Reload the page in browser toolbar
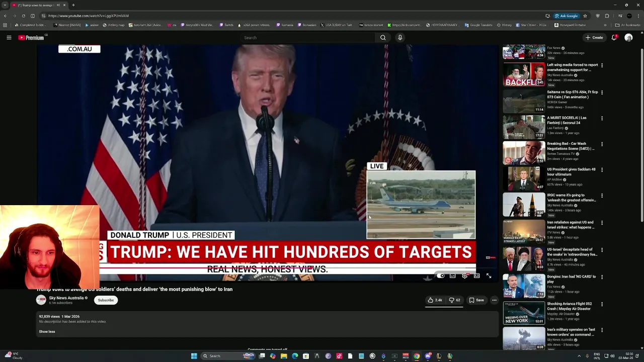Screen dimensions: 644x362 tap(23, 16)
